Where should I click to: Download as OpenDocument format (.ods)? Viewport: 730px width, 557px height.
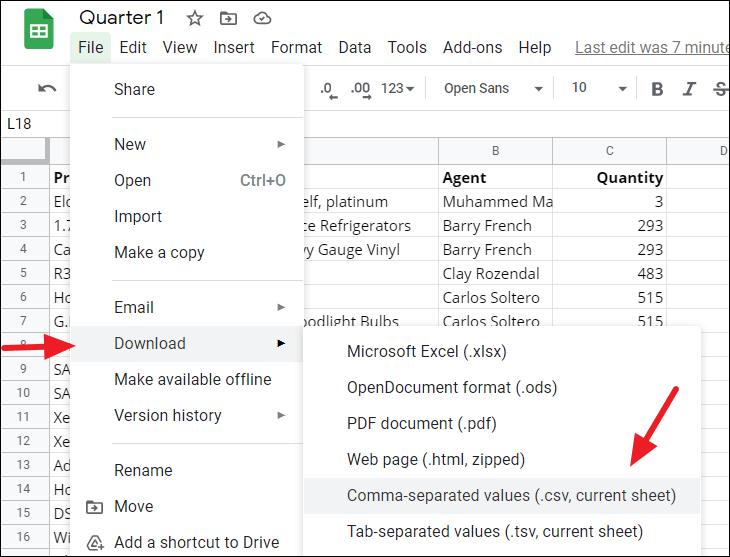[x=501, y=387]
